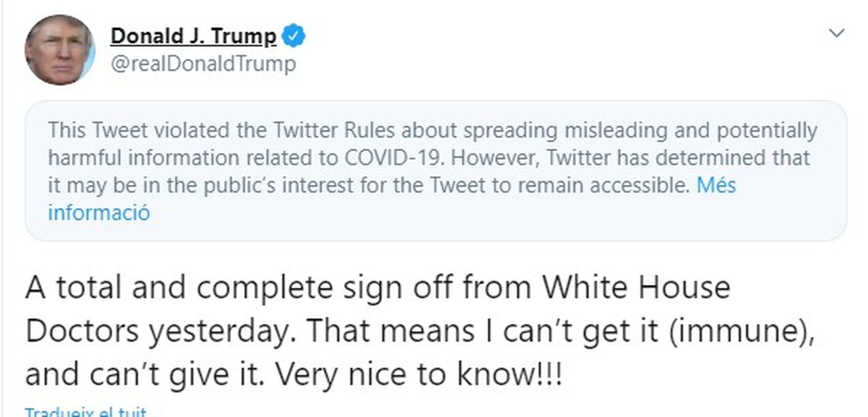Click the Donald J. Trump display name

(193, 36)
